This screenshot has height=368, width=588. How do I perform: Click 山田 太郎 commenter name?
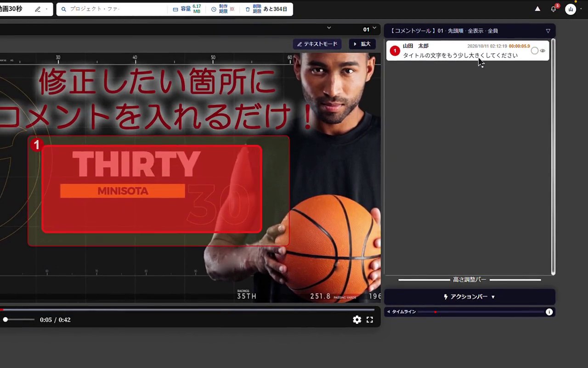(x=416, y=46)
